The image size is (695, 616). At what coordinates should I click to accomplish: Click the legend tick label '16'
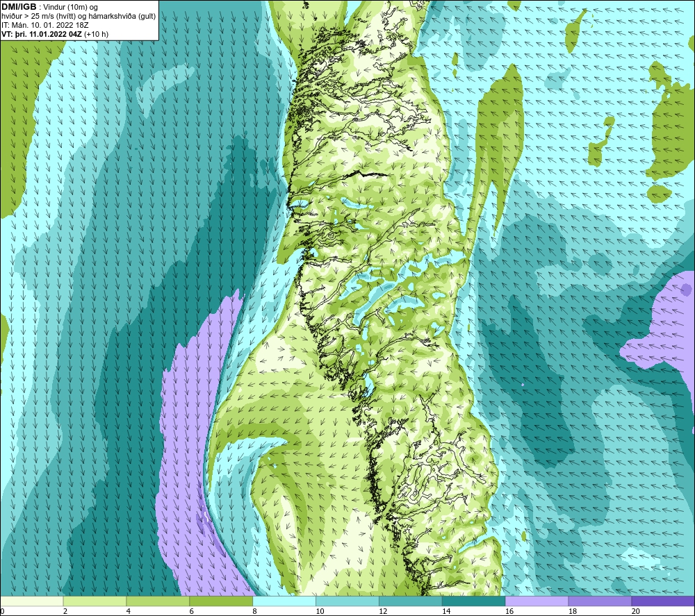click(509, 611)
